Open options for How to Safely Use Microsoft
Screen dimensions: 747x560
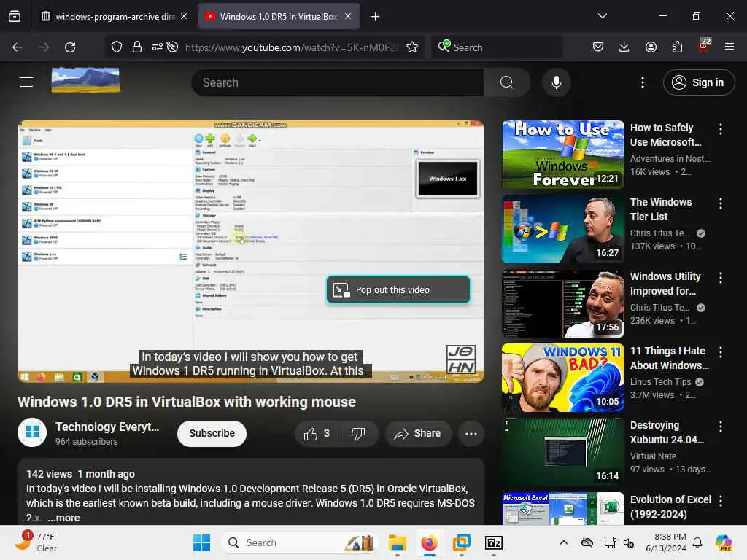coord(720,128)
